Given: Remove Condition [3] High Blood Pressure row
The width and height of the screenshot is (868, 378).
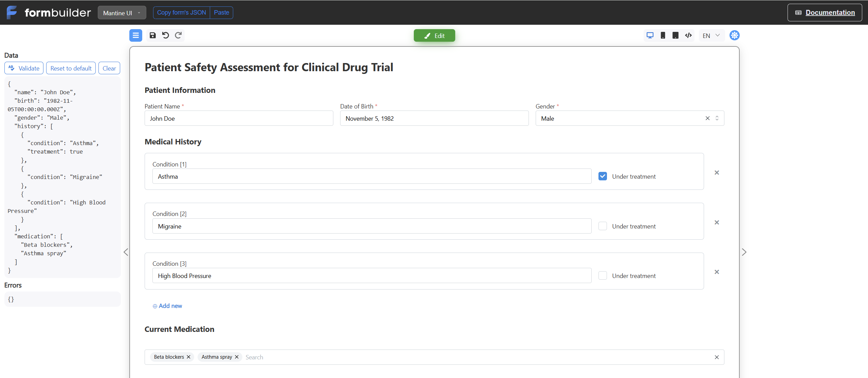Looking at the screenshot, I should [717, 272].
